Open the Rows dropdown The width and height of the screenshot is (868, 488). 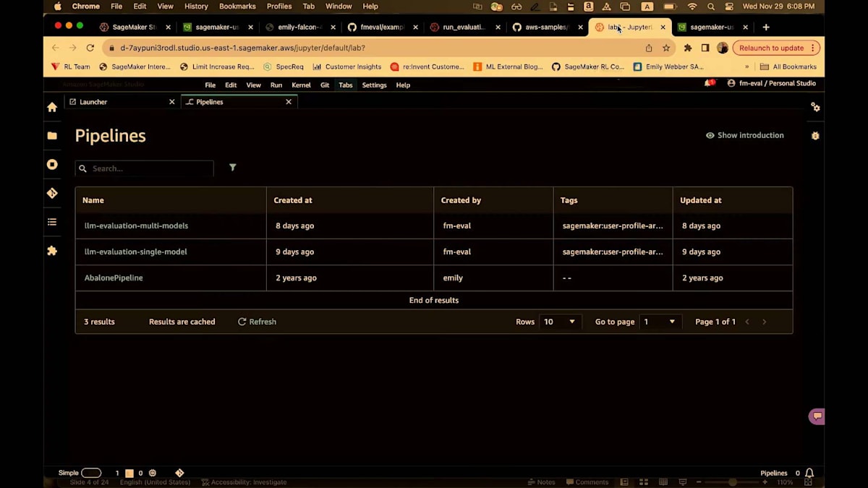(560, 322)
